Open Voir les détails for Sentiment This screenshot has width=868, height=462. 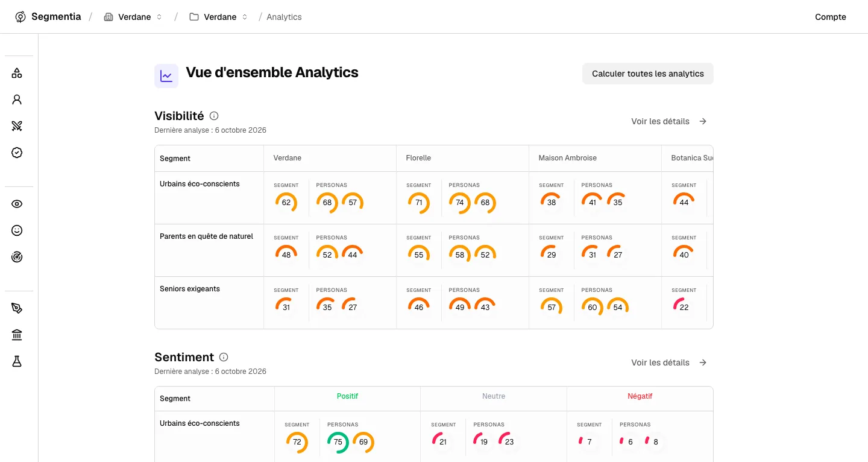pyautogui.click(x=660, y=362)
